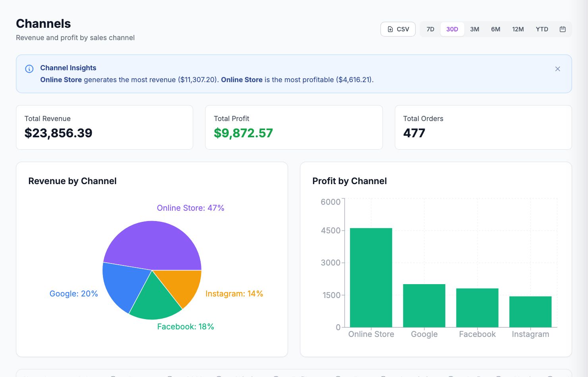
Task: Click the Total Orders value 477
Action: [414, 133]
